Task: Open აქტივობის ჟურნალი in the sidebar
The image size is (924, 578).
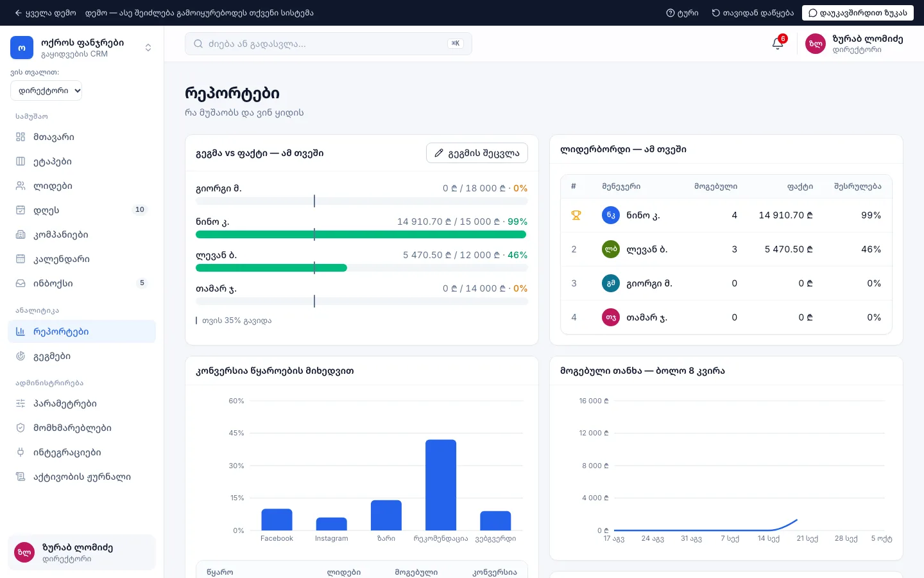Action: [x=81, y=477]
